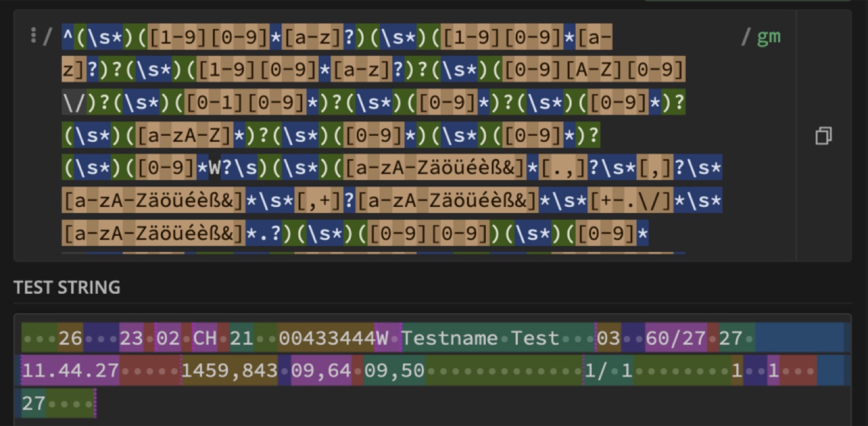
Task: Click '1459,843' in the test string
Action: pyautogui.click(x=229, y=370)
